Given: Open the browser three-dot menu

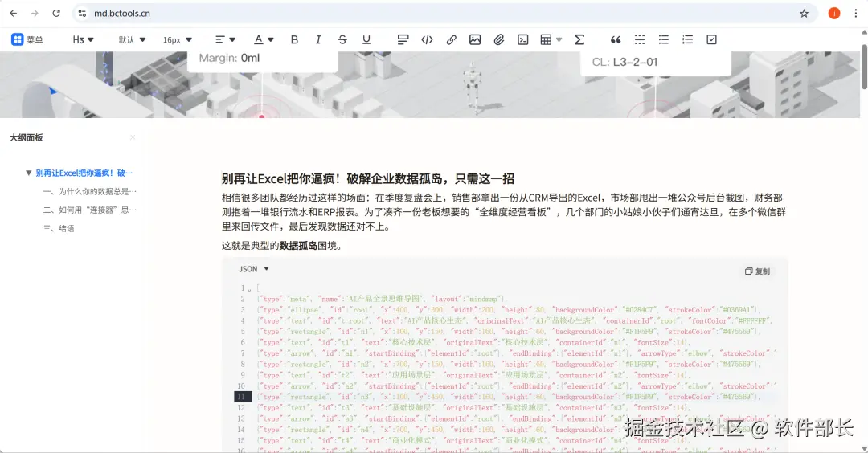Looking at the screenshot, I should (x=856, y=14).
